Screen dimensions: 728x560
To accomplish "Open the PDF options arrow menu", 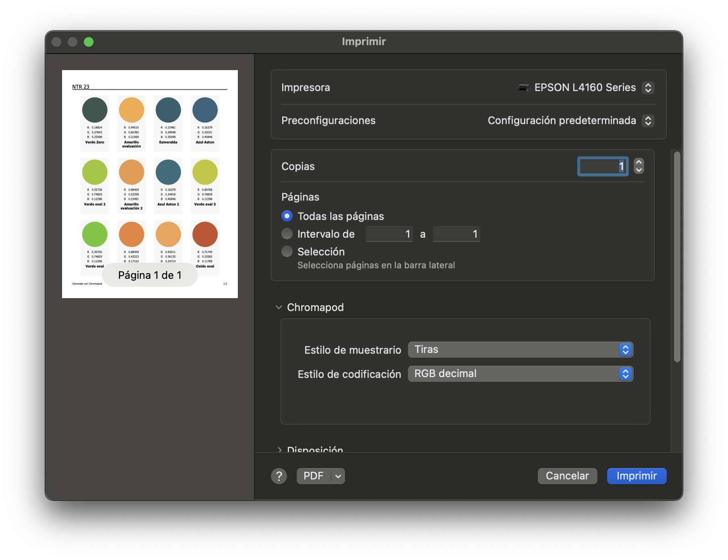I will [338, 476].
